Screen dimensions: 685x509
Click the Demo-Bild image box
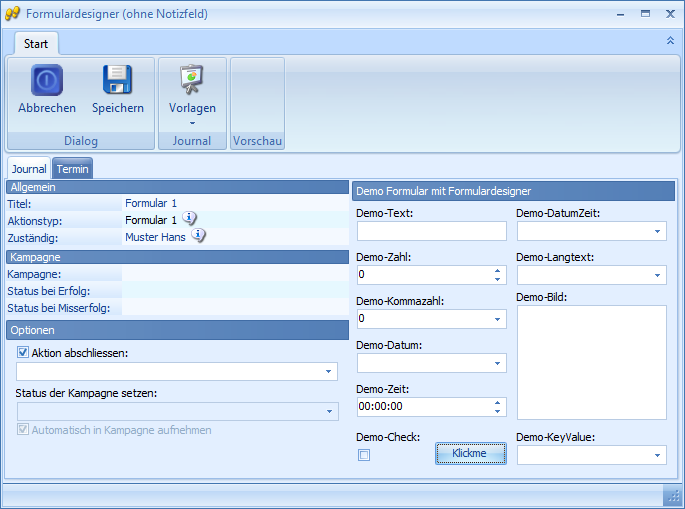pyautogui.click(x=592, y=363)
